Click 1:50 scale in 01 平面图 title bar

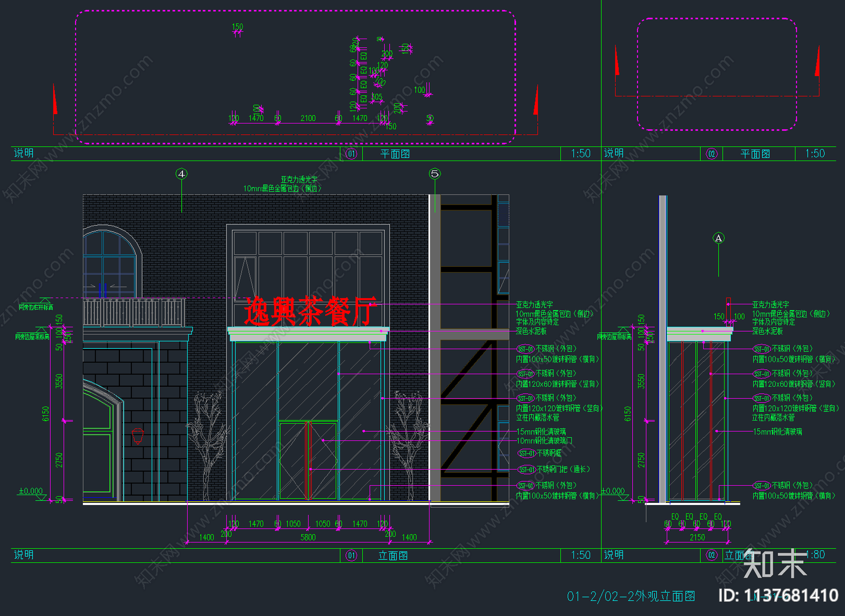pyautogui.click(x=581, y=154)
